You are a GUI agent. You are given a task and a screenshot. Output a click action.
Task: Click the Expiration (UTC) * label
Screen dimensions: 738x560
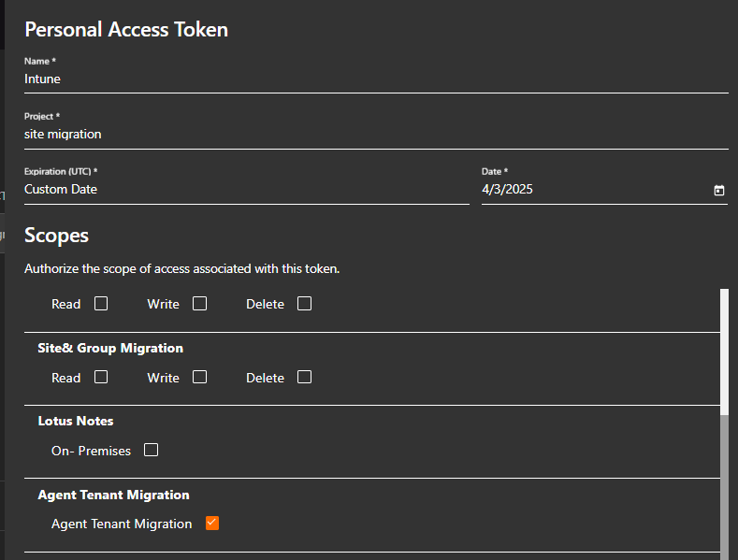pyautogui.click(x=61, y=171)
